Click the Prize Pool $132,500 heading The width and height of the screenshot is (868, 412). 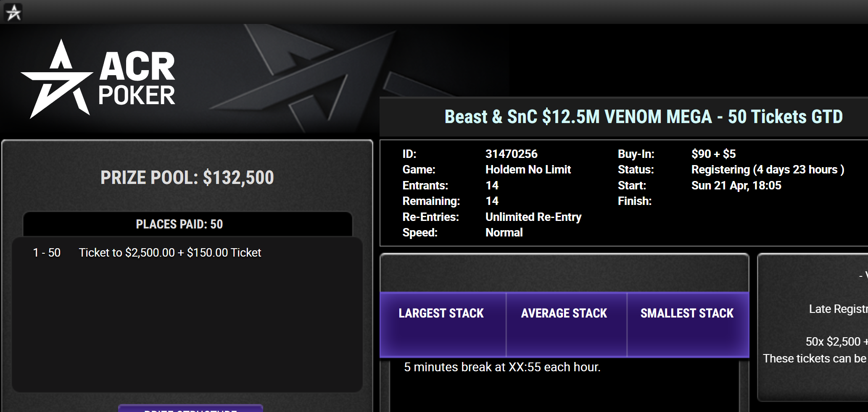click(x=187, y=178)
